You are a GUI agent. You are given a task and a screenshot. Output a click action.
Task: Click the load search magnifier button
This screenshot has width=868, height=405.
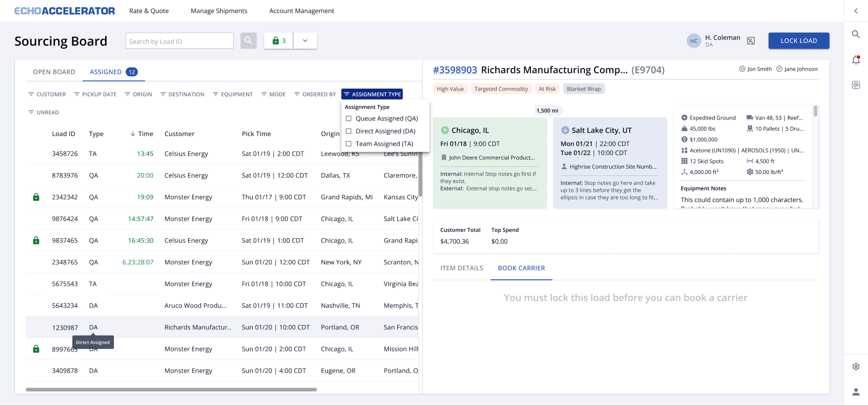click(x=248, y=41)
